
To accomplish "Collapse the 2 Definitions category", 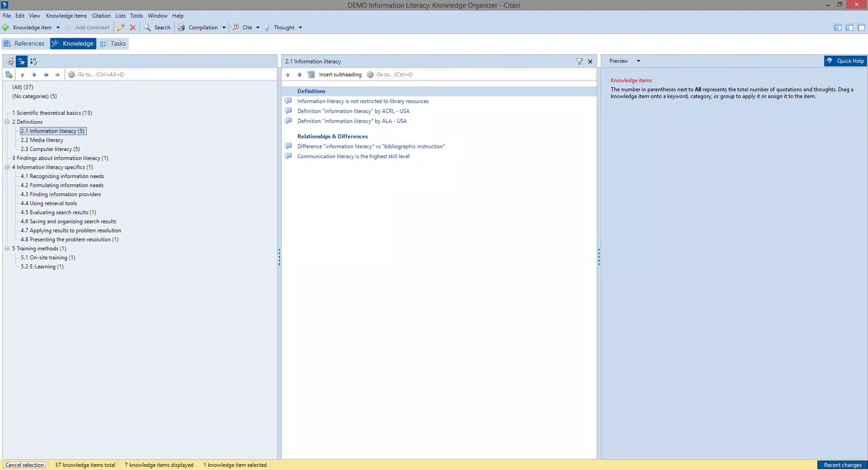I will click(x=7, y=122).
